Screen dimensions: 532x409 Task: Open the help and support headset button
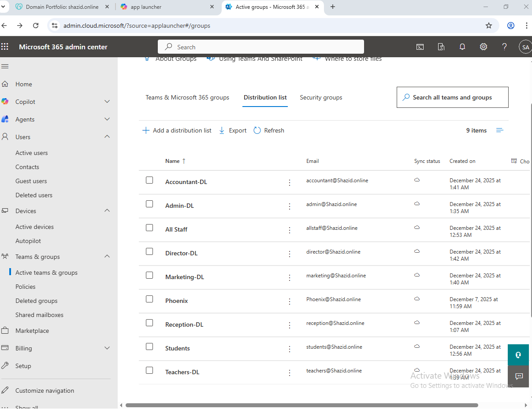pos(518,355)
